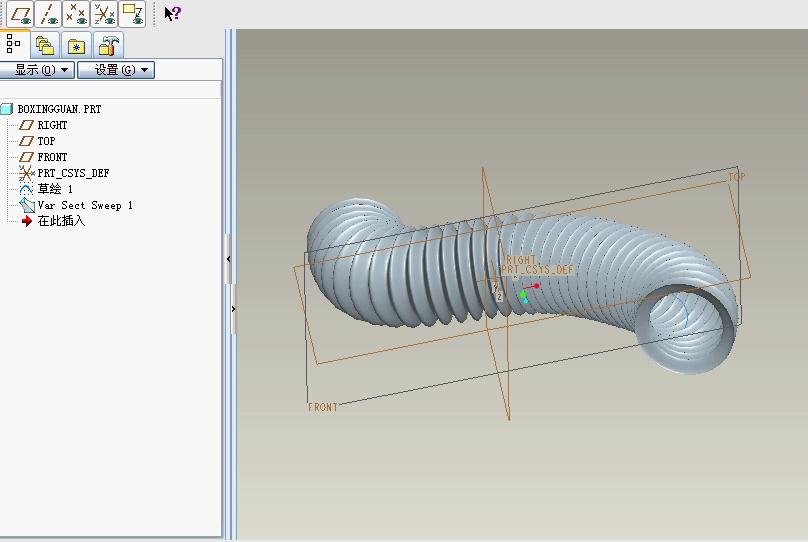The image size is (808, 542).
Task: Click the context help pointer icon
Action: click(x=172, y=13)
